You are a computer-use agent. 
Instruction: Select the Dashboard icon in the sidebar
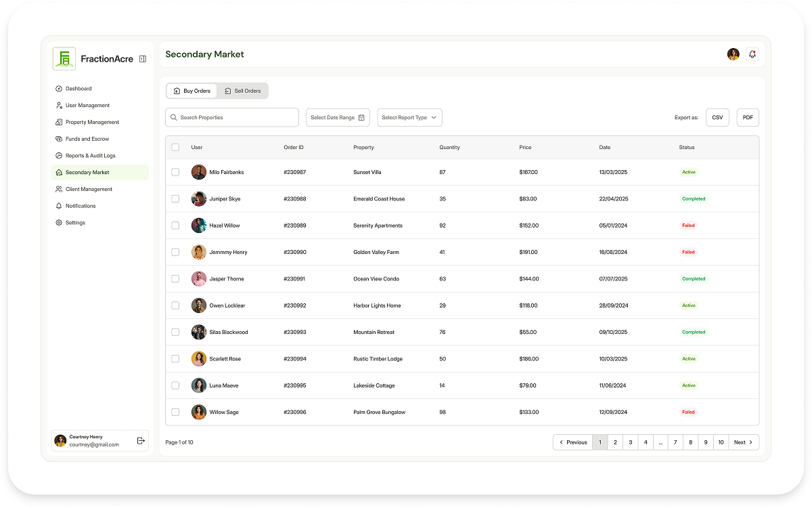[59, 88]
